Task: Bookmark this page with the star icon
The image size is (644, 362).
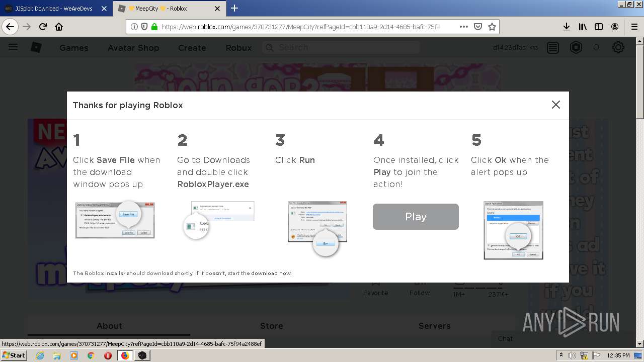Action: coord(492,27)
